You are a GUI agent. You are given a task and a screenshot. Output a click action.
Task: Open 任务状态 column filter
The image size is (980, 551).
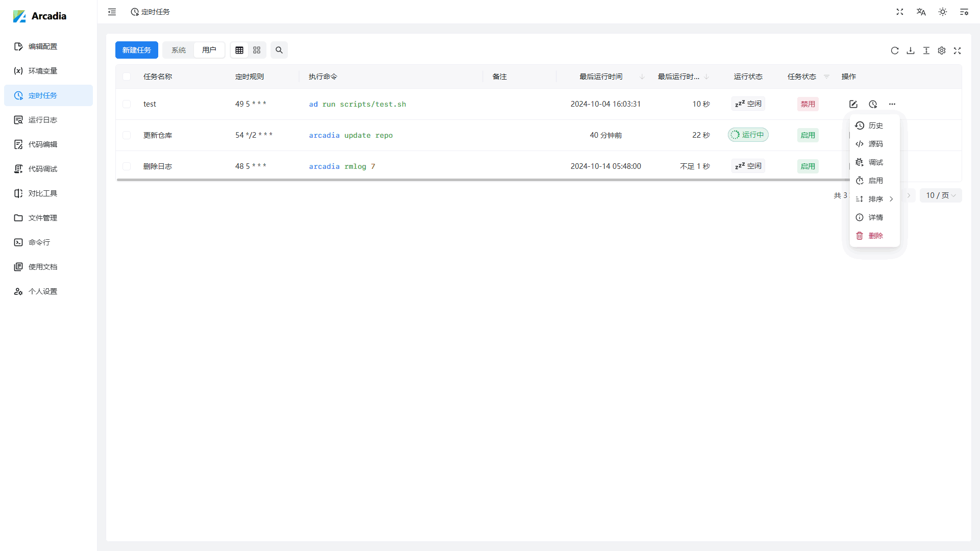(826, 77)
